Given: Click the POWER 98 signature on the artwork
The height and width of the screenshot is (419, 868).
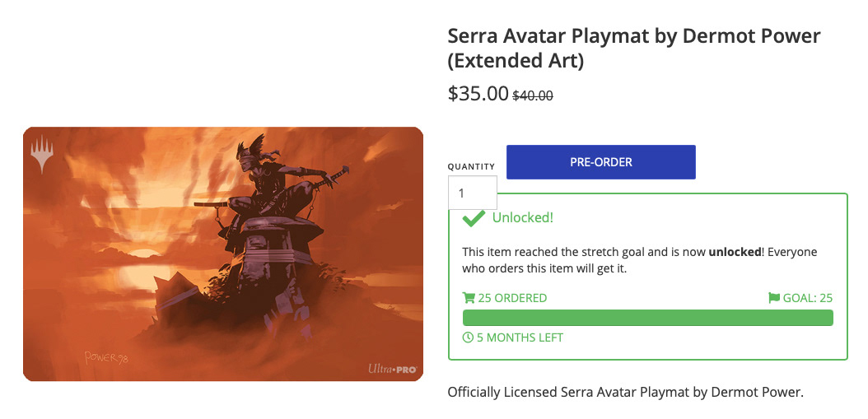Looking at the screenshot, I should (105, 357).
